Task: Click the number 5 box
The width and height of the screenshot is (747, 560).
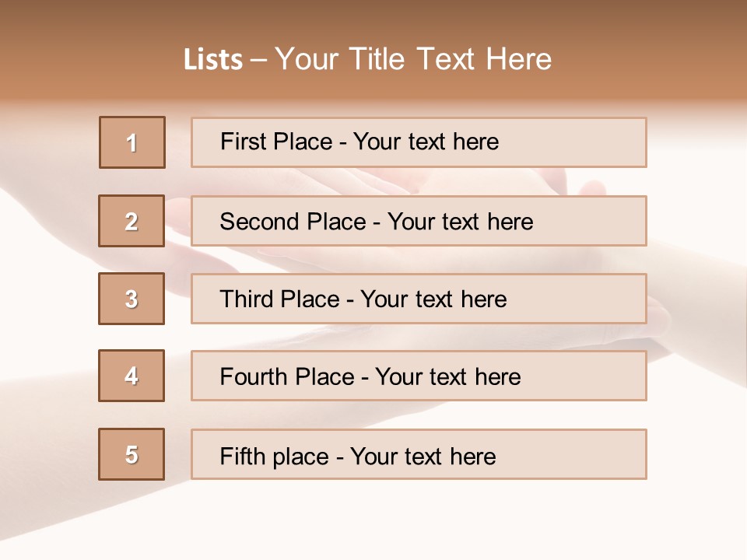Action: point(132,454)
